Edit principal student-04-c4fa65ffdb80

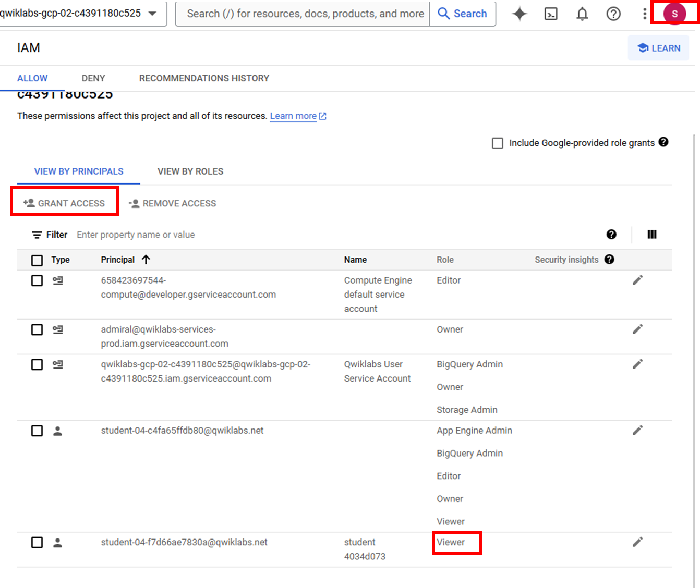click(637, 430)
